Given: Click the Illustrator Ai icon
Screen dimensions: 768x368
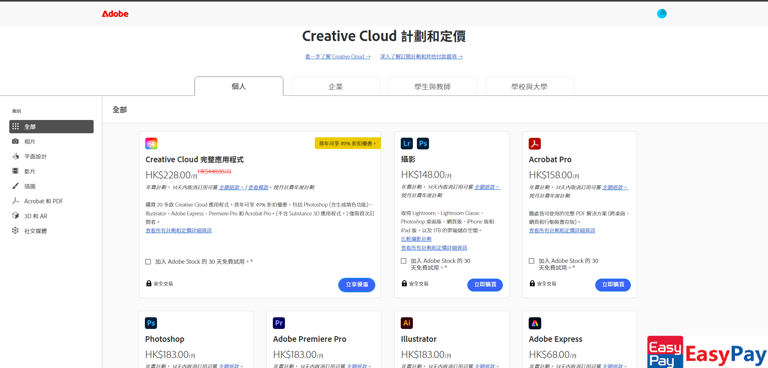Looking at the screenshot, I should tap(407, 323).
